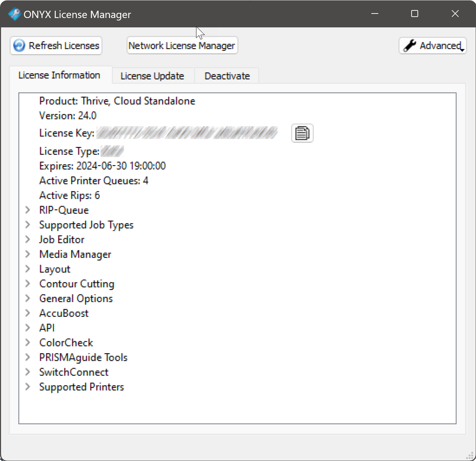
Task: Expand the SwitchConnect entry
Action: [28, 372]
